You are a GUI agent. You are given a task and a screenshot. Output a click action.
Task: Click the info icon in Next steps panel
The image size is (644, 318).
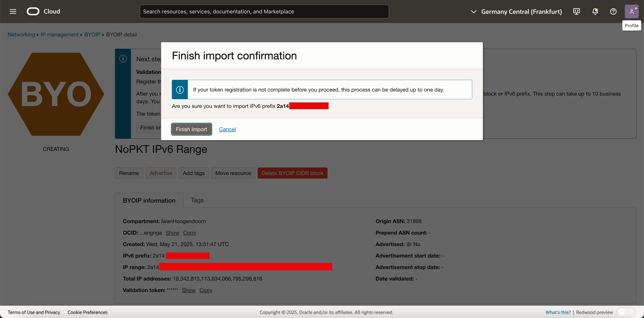coord(123,59)
